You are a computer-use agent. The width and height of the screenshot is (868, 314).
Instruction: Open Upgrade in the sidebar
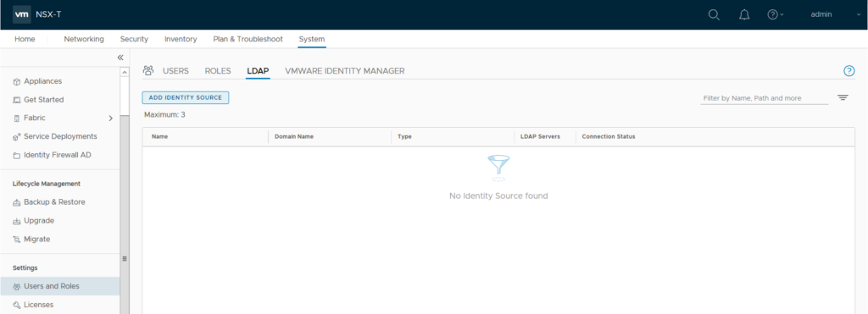[x=39, y=221]
